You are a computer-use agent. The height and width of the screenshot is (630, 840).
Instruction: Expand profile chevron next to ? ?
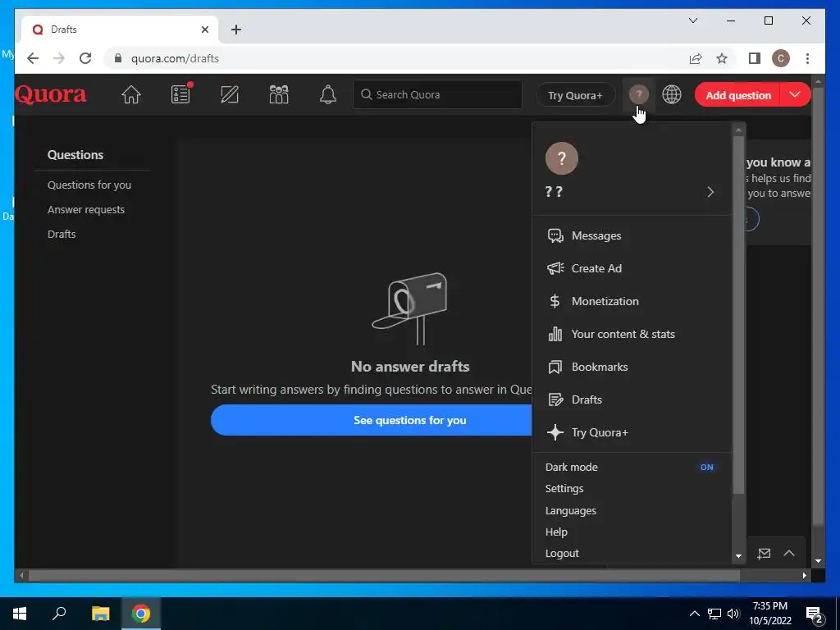(710, 192)
